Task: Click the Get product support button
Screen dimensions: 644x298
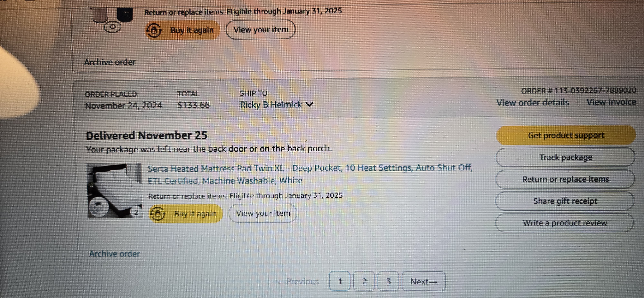Action: coord(566,135)
